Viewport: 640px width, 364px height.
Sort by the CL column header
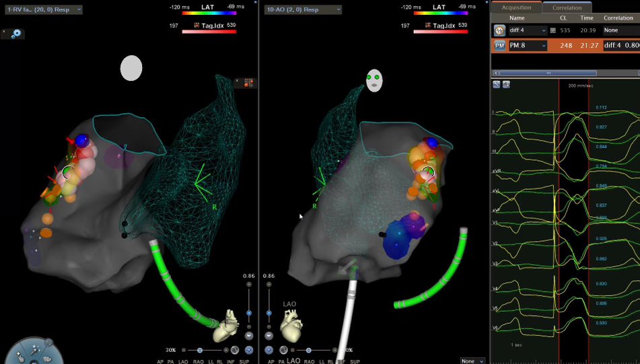point(563,18)
